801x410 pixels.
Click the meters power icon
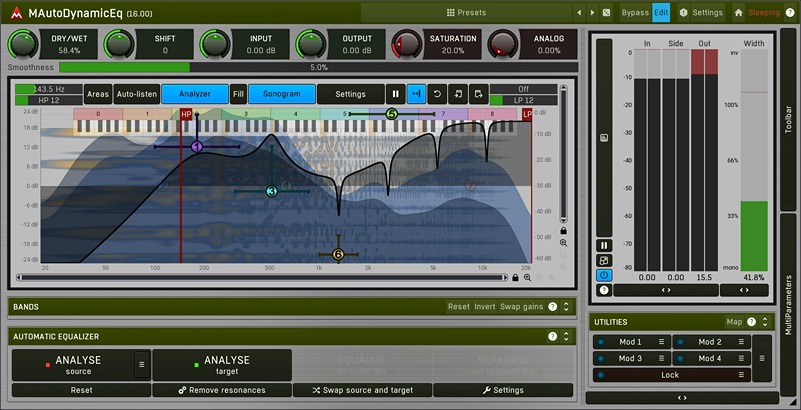(x=604, y=275)
